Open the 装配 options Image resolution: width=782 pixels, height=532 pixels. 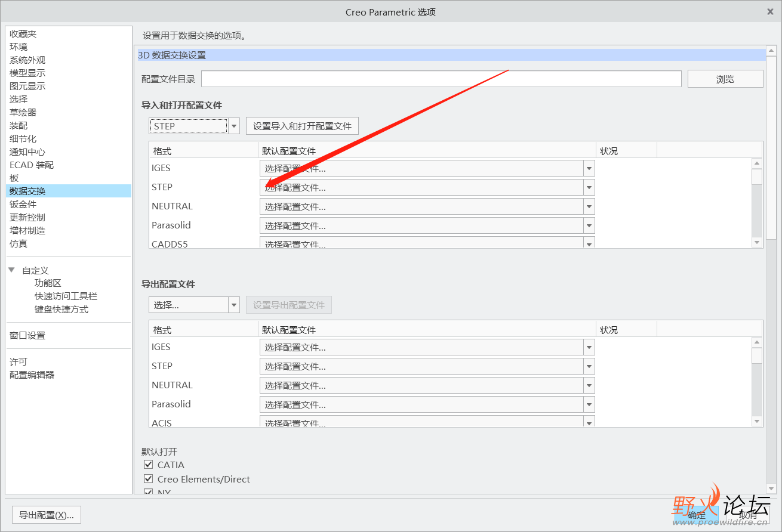tap(19, 126)
